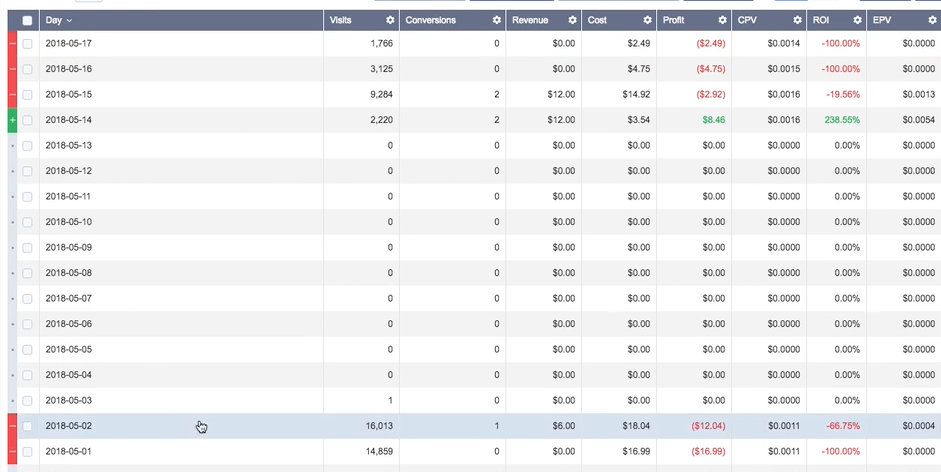The image size is (941, 472).
Task: Sort table by the EPV header
Action: [x=882, y=20]
